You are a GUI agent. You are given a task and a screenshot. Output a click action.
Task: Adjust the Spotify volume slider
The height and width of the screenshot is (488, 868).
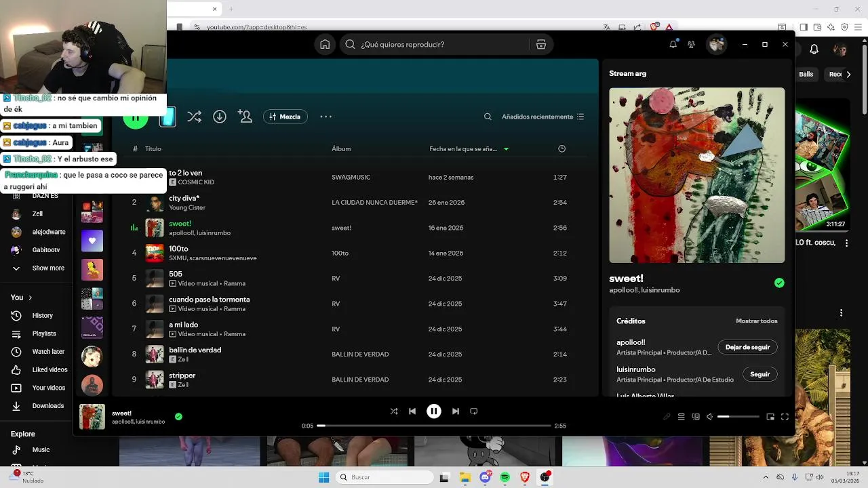(738, 417)
